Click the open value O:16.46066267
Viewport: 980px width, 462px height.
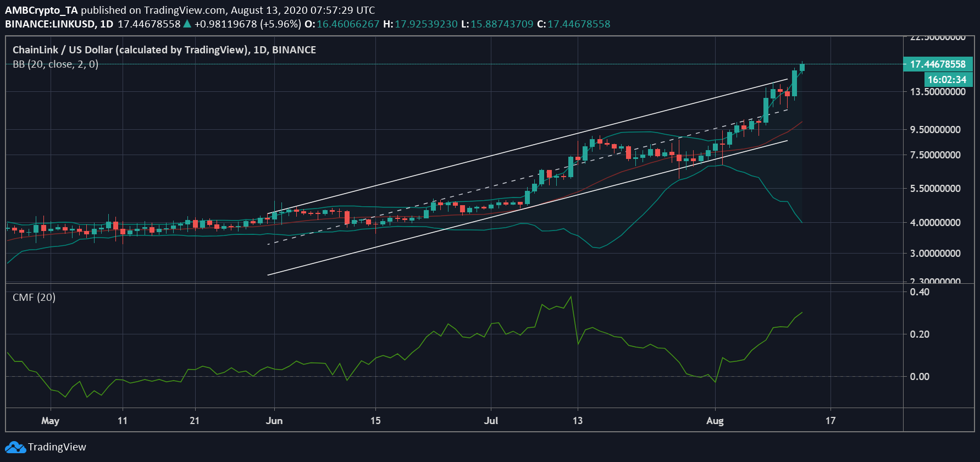[x=342, y=24]
